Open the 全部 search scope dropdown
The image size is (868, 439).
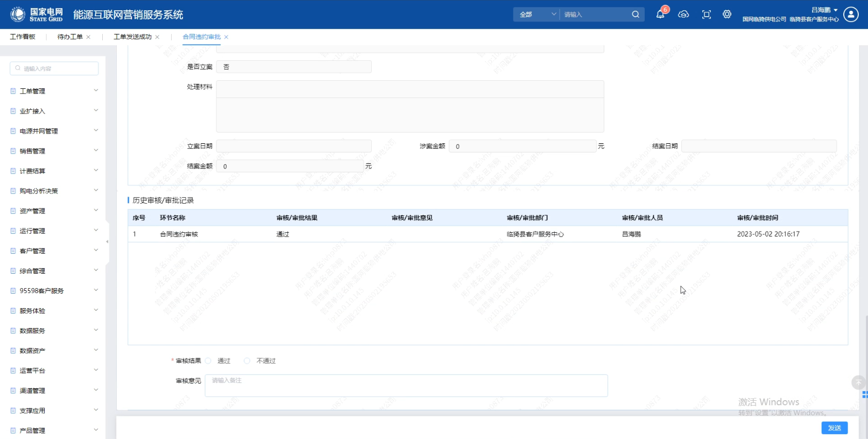click(x=537, y=15)
